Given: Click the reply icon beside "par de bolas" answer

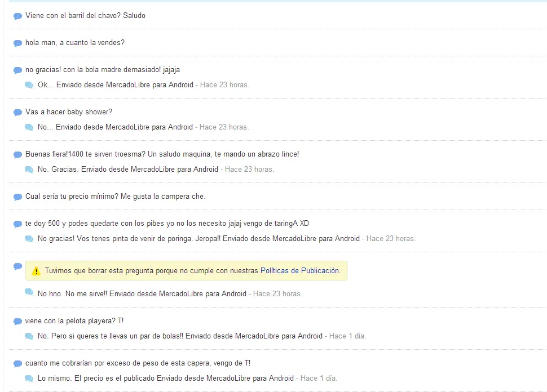Looking at the screenshot, I should (29, 336).
